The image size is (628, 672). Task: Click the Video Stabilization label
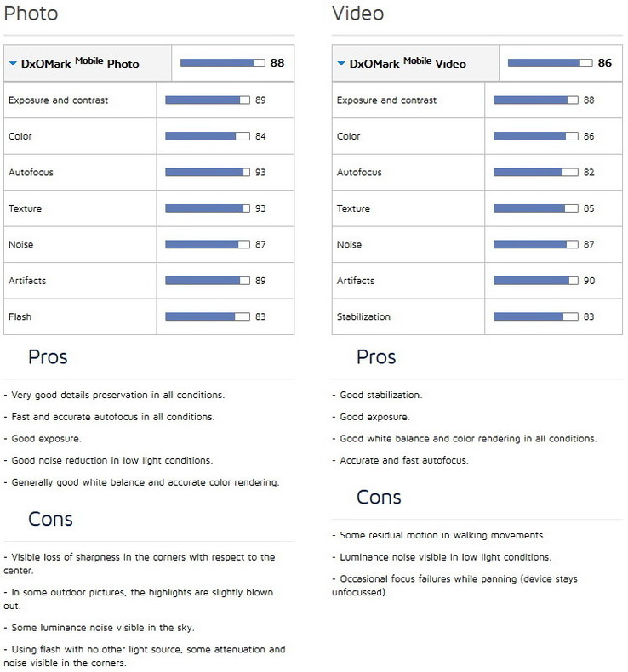(363, 317)
